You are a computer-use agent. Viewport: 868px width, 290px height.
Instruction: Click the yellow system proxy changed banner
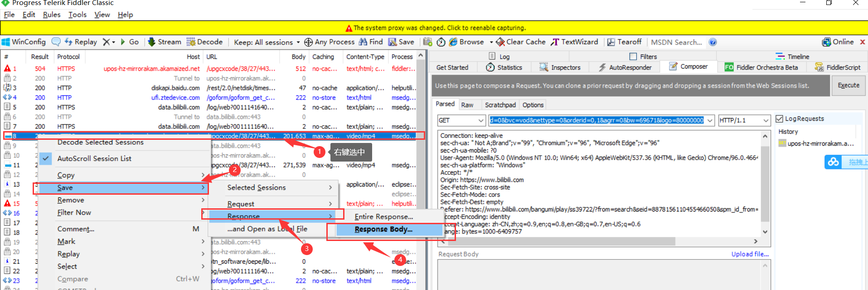(x=434, y=28)
